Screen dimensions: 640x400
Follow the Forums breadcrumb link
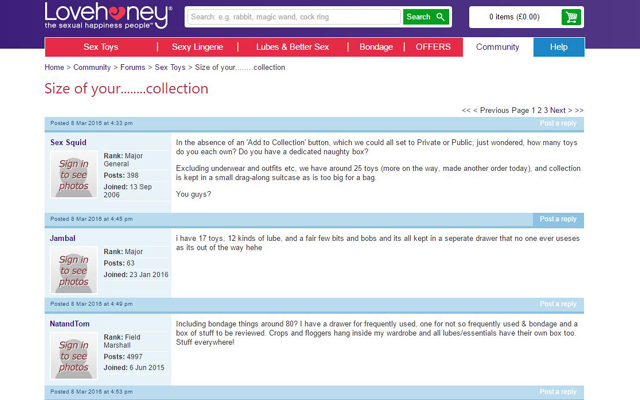[133, 67]
